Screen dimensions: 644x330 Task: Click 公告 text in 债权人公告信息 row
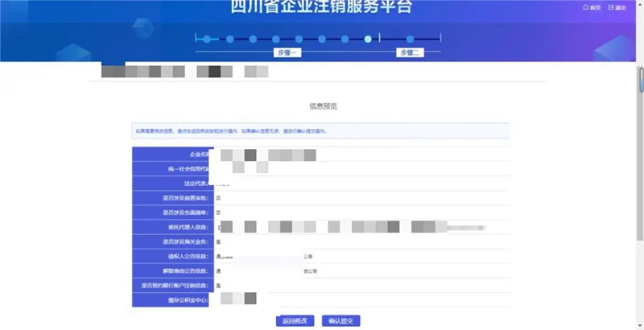click(308, 257)
